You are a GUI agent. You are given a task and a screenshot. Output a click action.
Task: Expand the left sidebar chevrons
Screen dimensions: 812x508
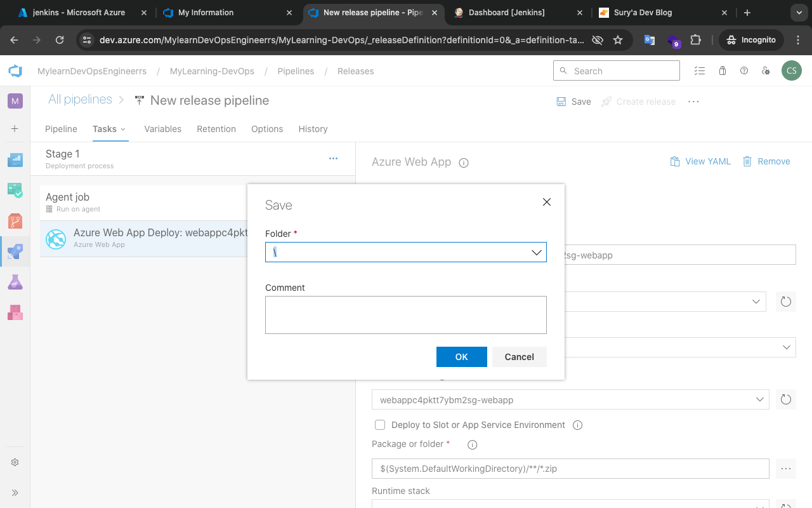pos(15,493)
